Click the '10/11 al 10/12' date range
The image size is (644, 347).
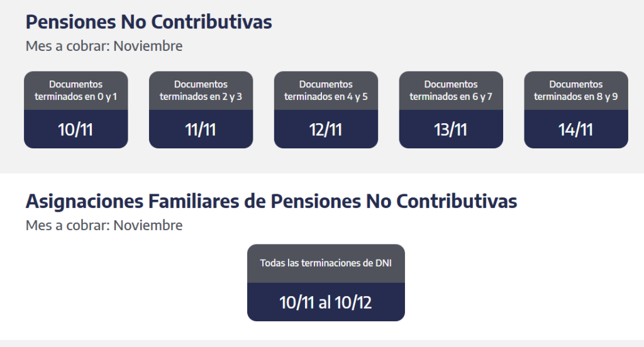pyautogui.click(x=326, y=302)
